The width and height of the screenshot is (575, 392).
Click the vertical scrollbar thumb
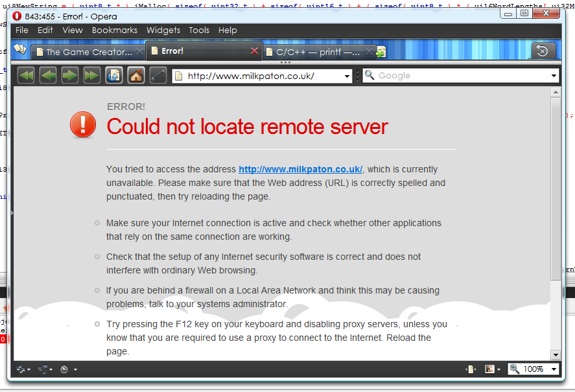[x=556, y=189]
